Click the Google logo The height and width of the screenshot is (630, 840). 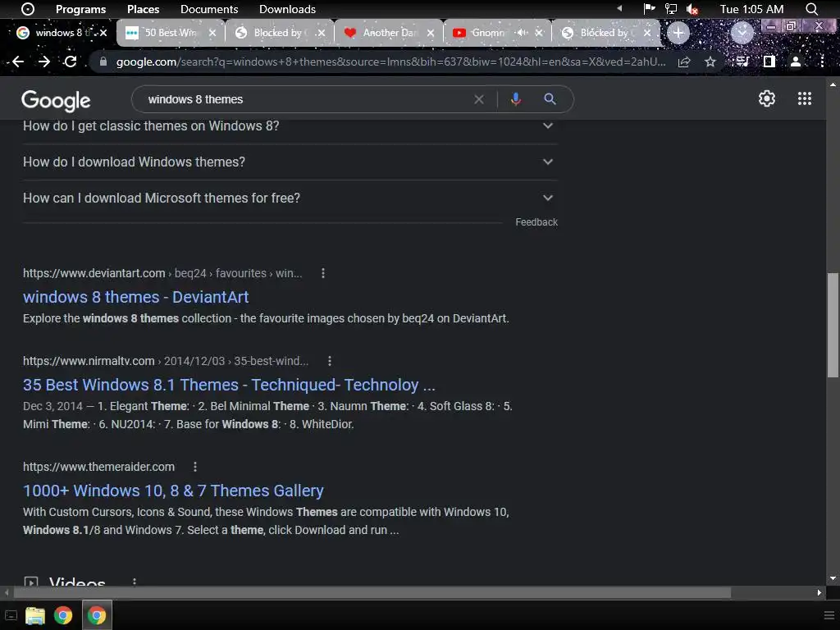point(56,100)
